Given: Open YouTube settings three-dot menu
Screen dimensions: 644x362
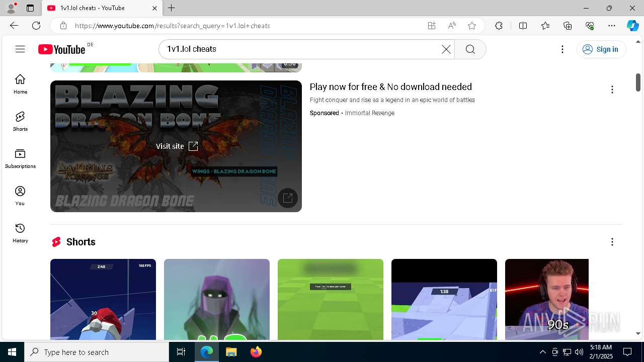Looking at the screenshot, I should pos(562,49).
